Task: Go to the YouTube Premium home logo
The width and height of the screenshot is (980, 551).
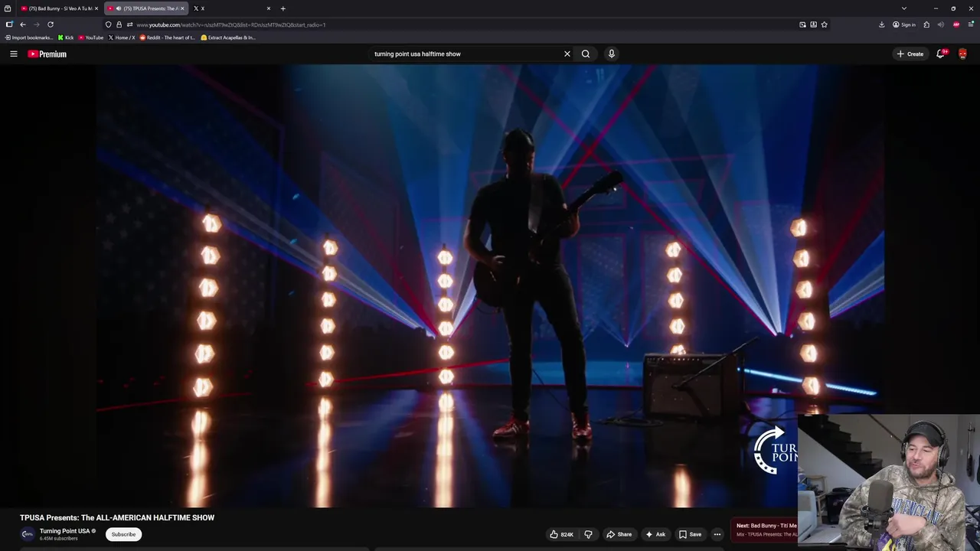Action: [x=47, y=54]
